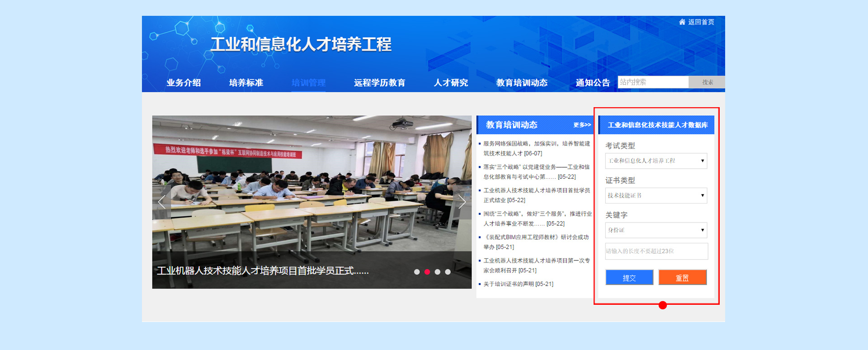The width and height of the screenshot is (868, 350).
Task: Expand the 证书类型 dropdown
Action: click(656, 196)
